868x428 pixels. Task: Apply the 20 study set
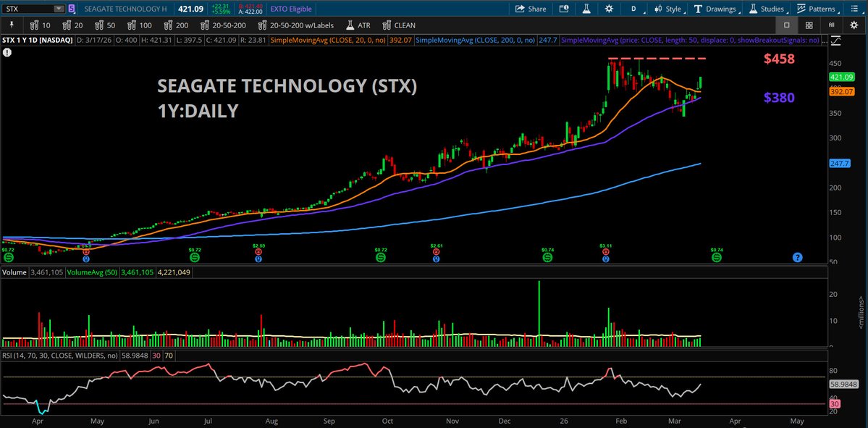click(73, 25)
